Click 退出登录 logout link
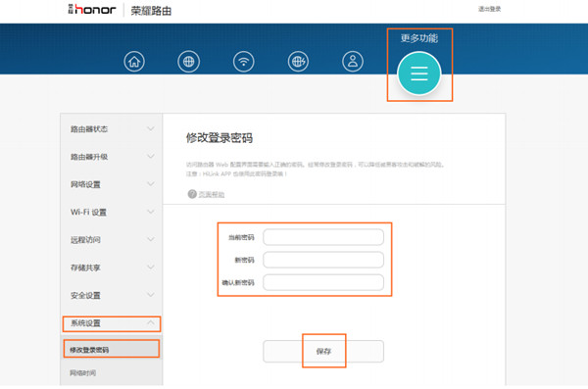The image size is (588, 389). tap(489, 9)
